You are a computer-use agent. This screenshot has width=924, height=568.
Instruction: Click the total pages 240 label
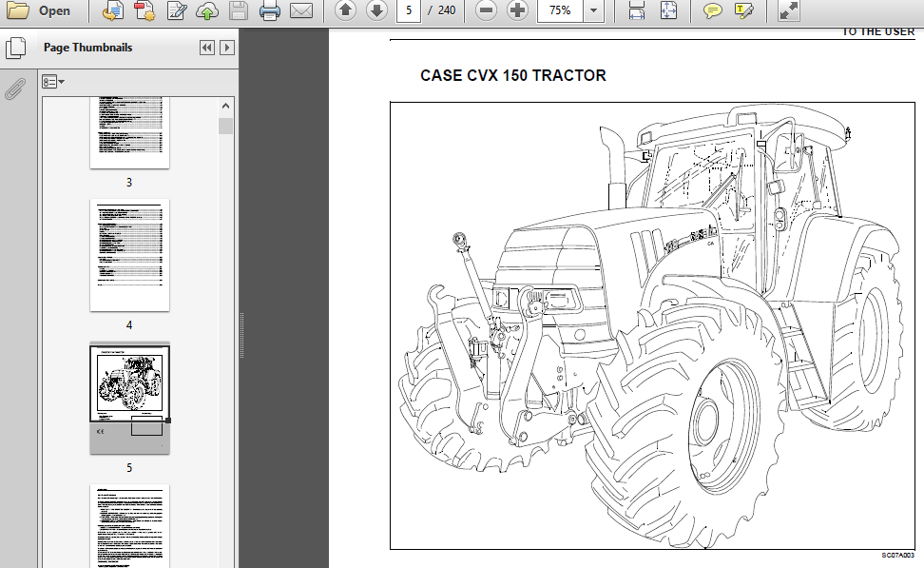[x=447, y=10]
